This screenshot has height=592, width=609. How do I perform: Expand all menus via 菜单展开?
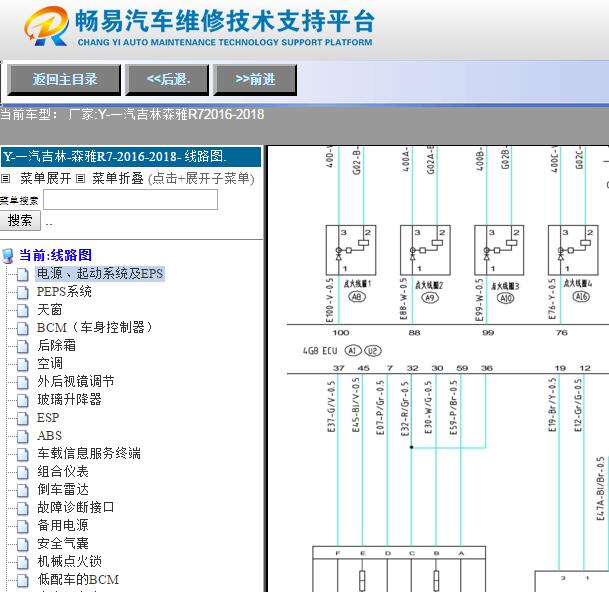(x=45, y=178)
